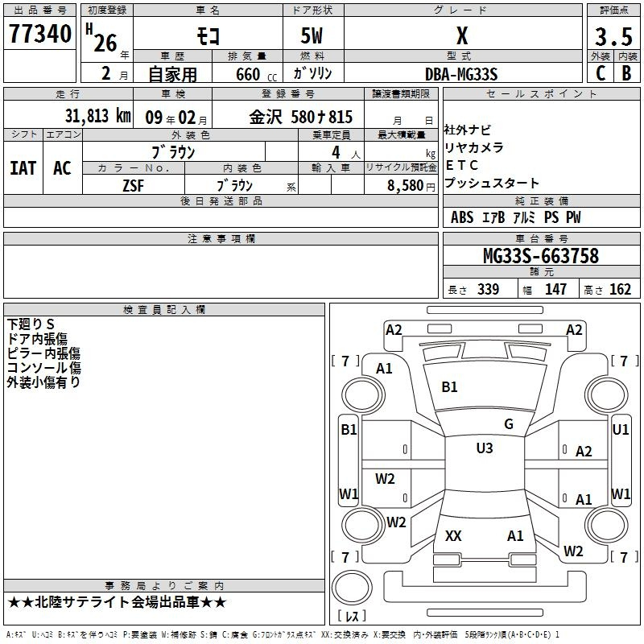Image resolution: width=644 pixels, height=644 pixels.
Task: Select the color number ZSF
Action: click(133, 186)
